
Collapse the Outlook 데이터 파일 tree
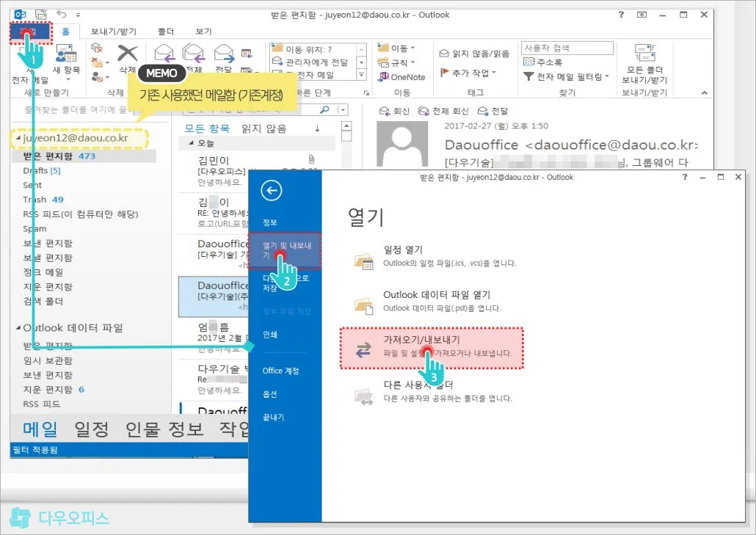coord(18,328)
